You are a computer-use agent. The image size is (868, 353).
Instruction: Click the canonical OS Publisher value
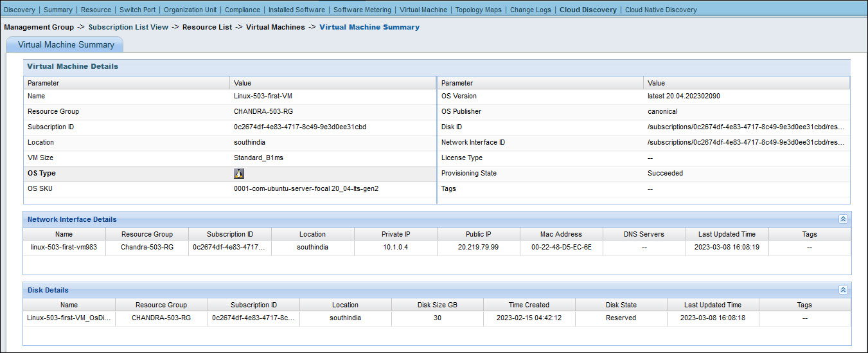(x=662, y=112)
